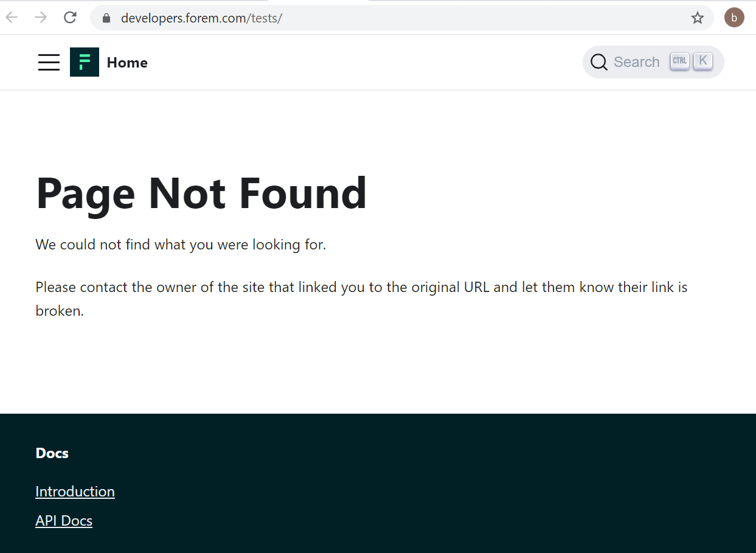The width and height of the screenshot is (756, 553).
Task: Reload the page
Action: [70, 18]
